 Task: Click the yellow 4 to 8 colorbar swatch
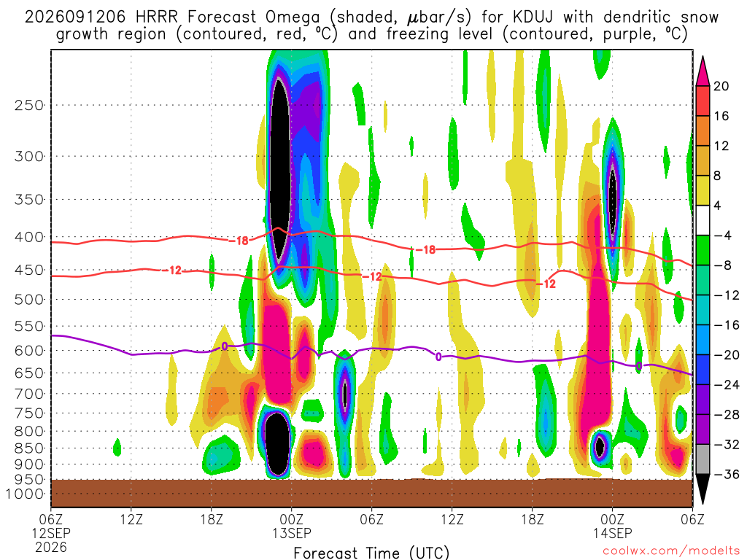pyautogui.click(x=703, y=190)
